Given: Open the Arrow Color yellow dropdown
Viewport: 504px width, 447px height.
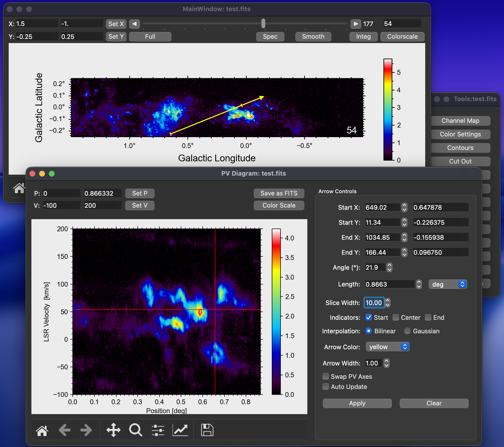Looking at the screenshot, I should 387,347.
